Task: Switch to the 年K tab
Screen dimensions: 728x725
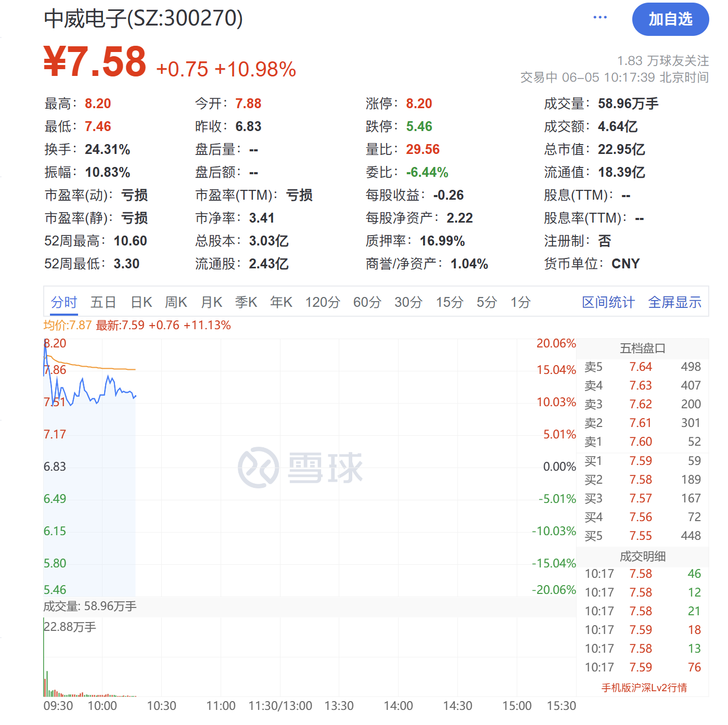Action: click(282, 302)
